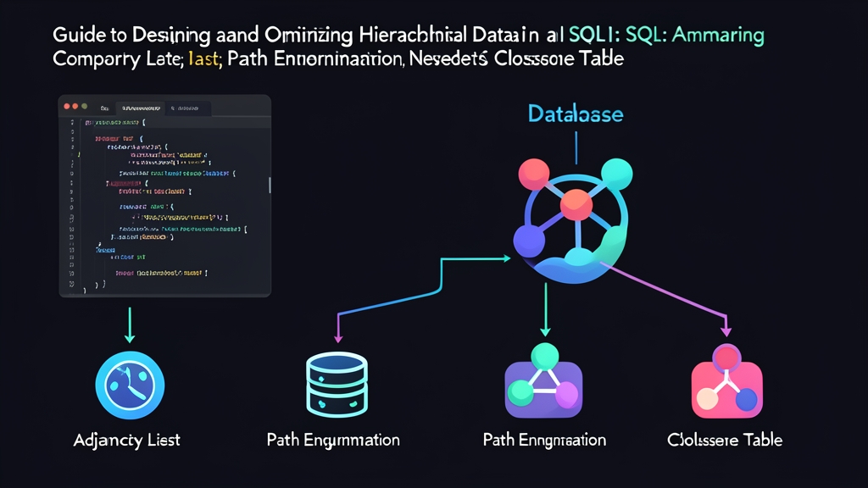Click the "Datalaase" label
This screenshot has height=488, width=868.
click(x=576, y=114)
